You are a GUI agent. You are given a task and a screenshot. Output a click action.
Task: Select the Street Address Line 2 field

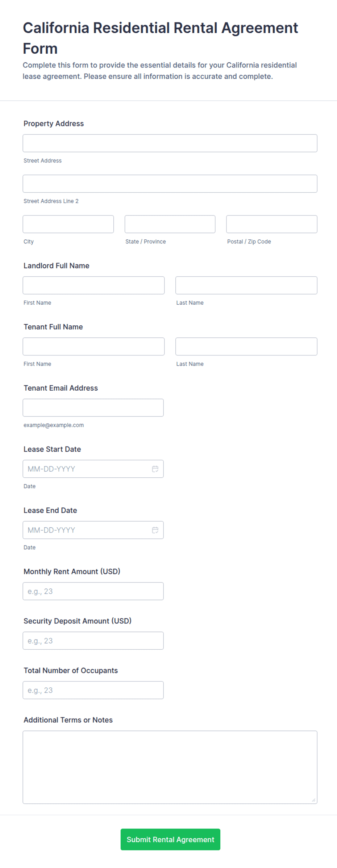pyautogui.click(x=170, y=184)
